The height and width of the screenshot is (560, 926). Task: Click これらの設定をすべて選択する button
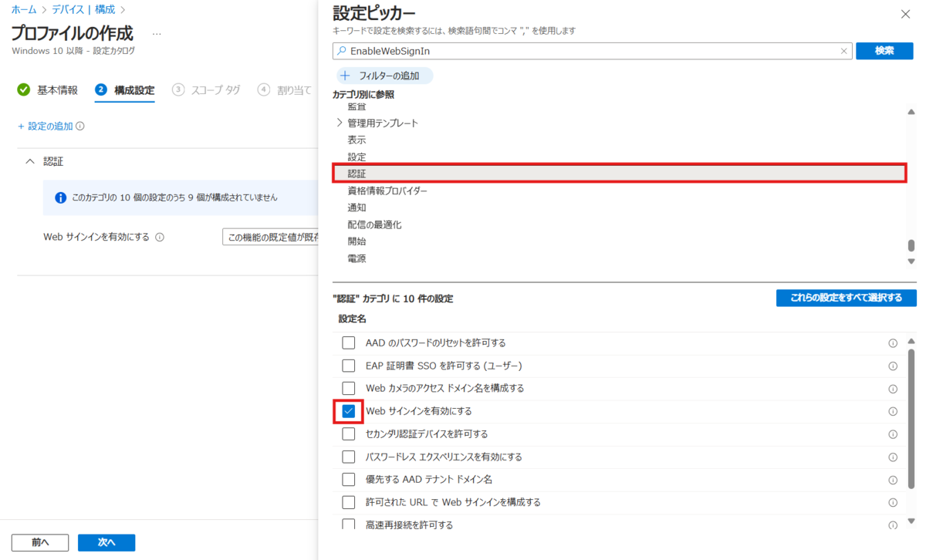click(x=846, y=298)
